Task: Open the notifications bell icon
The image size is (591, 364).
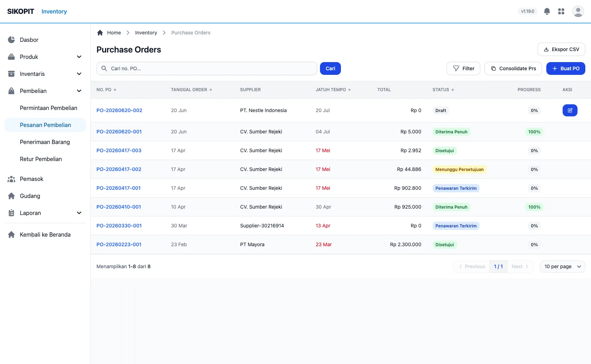Action: (547, 11)
